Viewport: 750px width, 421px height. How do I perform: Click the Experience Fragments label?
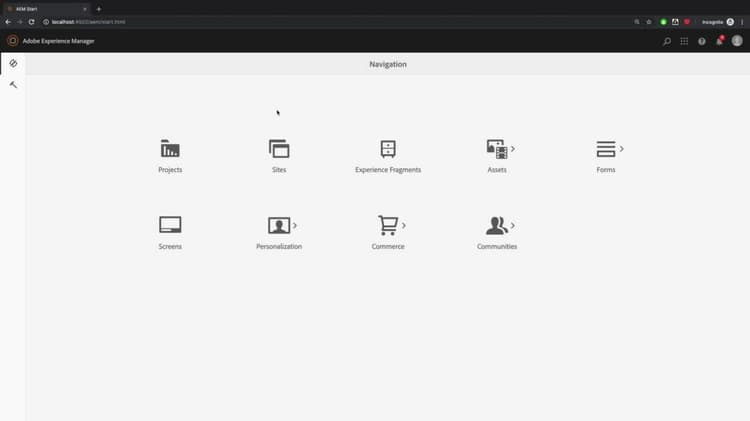click(388, 170)
